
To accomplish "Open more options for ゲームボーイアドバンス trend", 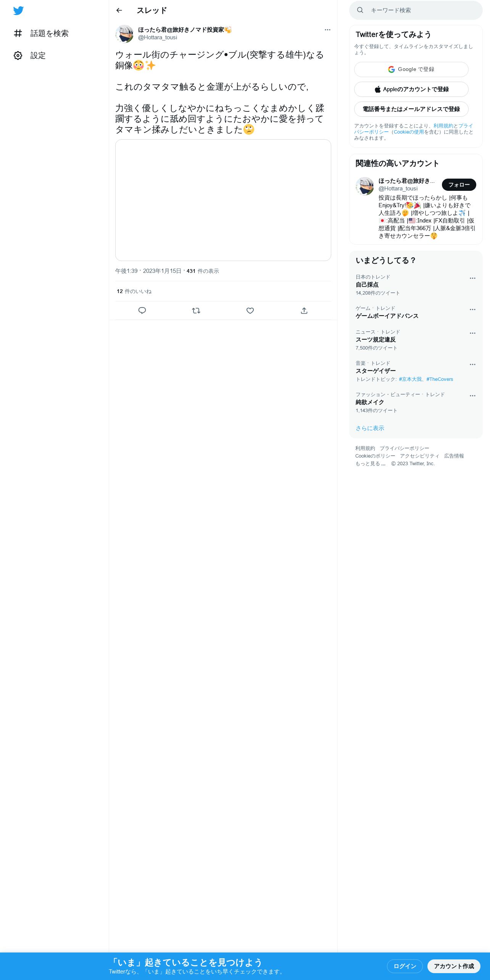I will tap(472, 309).
